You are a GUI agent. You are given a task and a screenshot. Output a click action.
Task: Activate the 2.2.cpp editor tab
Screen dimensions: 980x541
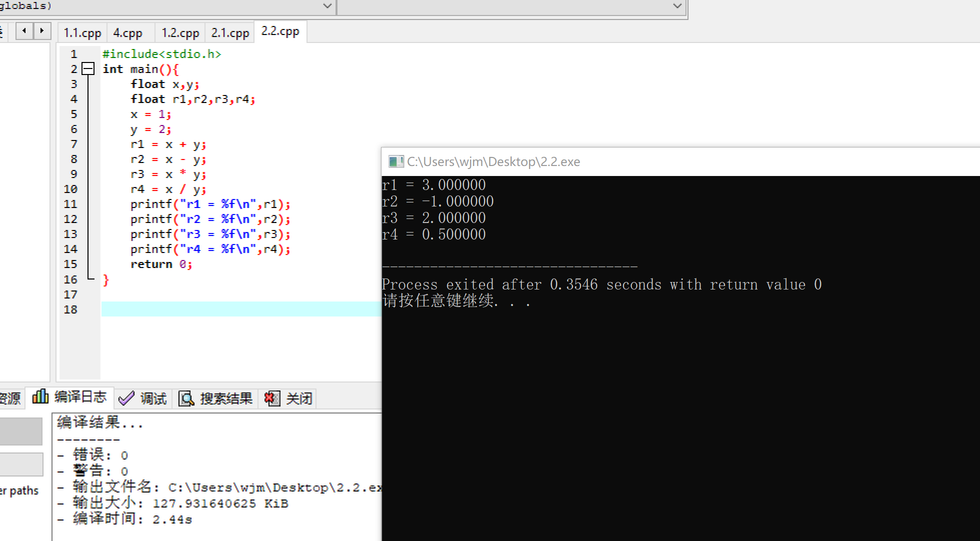click(280, 31)
